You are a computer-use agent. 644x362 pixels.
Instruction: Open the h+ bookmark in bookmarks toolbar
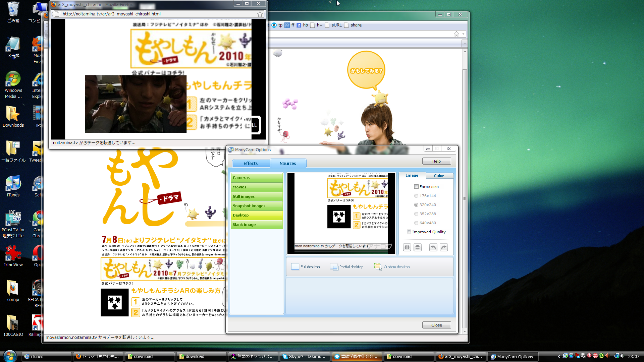coord(316,25)
